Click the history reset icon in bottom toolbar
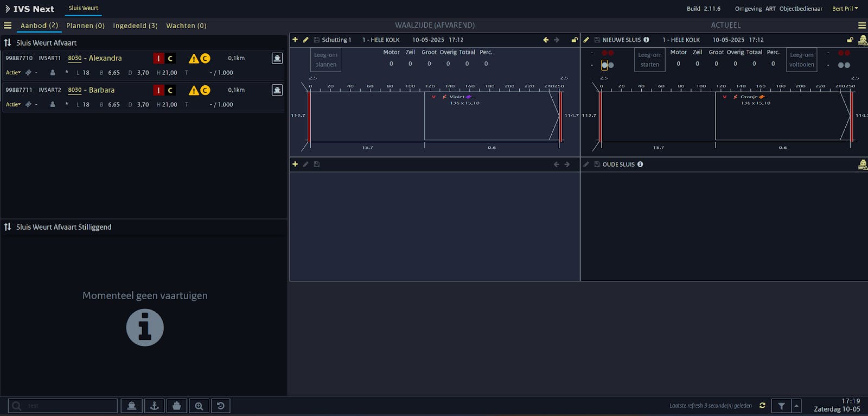 pyautogui.click(x=221, y=406)
